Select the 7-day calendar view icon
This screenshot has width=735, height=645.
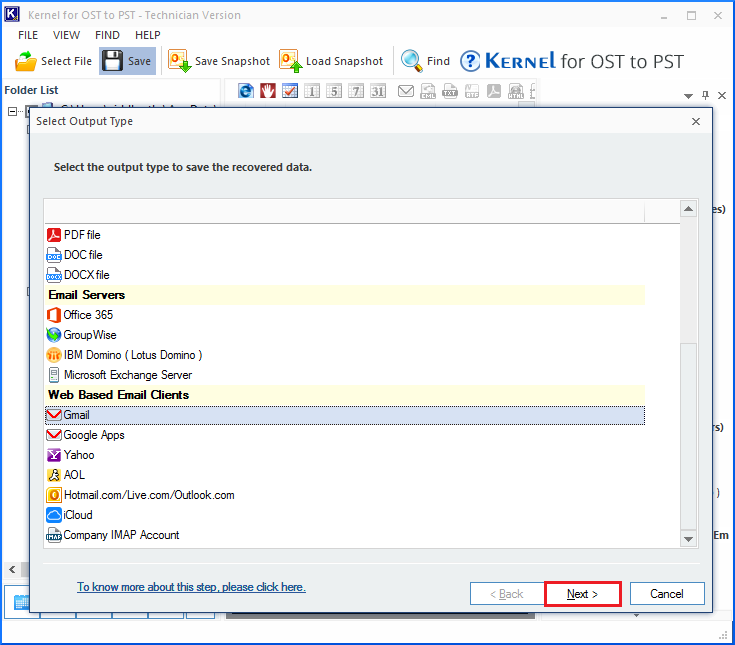pos(356,90)
